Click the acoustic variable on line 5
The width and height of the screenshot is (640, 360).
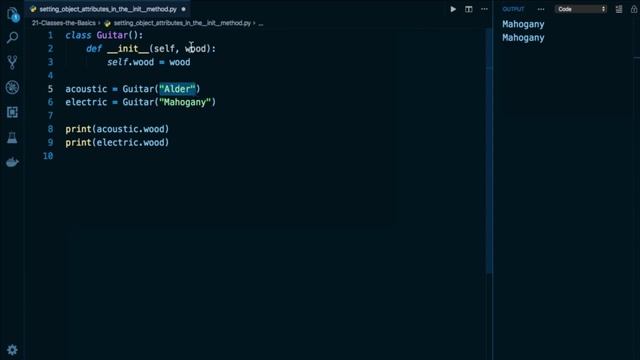86,89
